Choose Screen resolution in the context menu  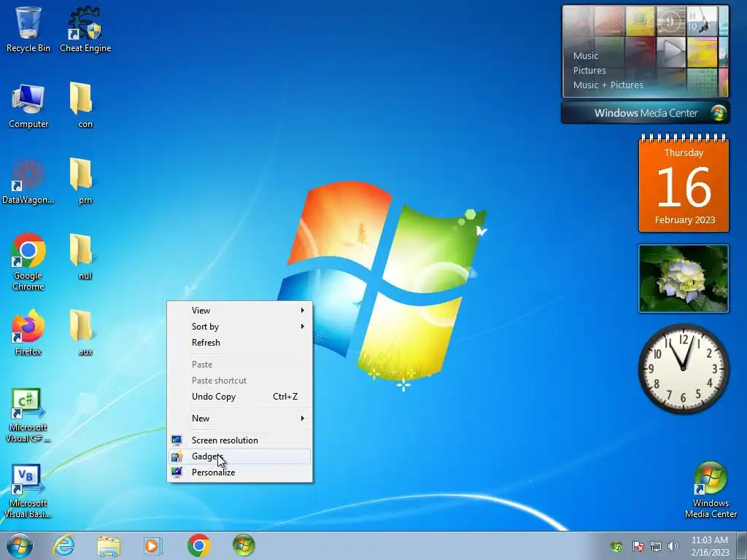[x=239, y=440]
